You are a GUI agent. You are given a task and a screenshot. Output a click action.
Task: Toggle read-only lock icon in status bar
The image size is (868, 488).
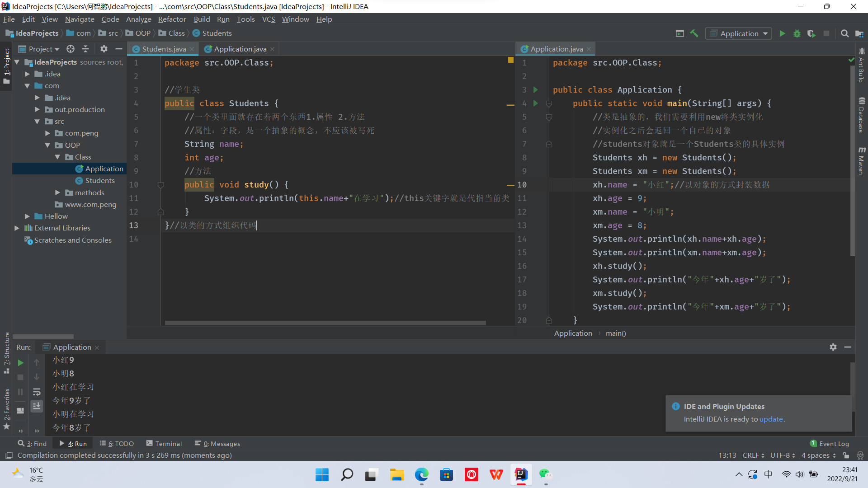click(x=846, y=455)
